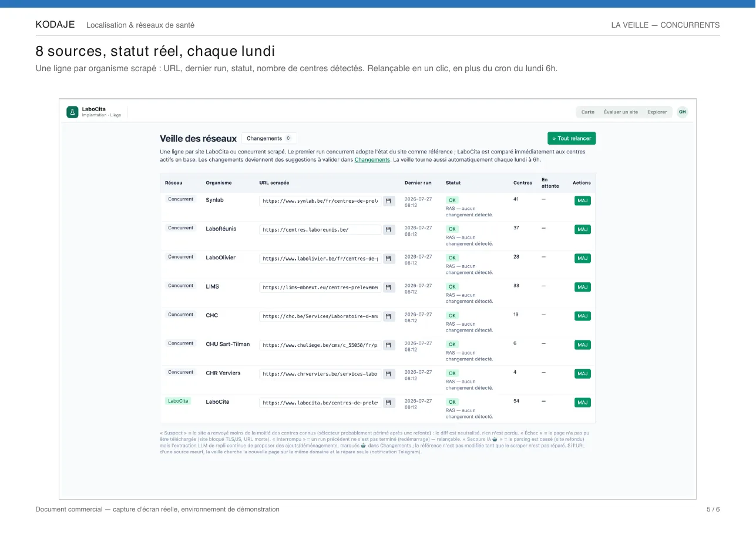The height and width of the screenshot is (535, 756).
Task: Click the 54 centres value for LaboCita
Action: pyautogui.click(x=516, y=401)
